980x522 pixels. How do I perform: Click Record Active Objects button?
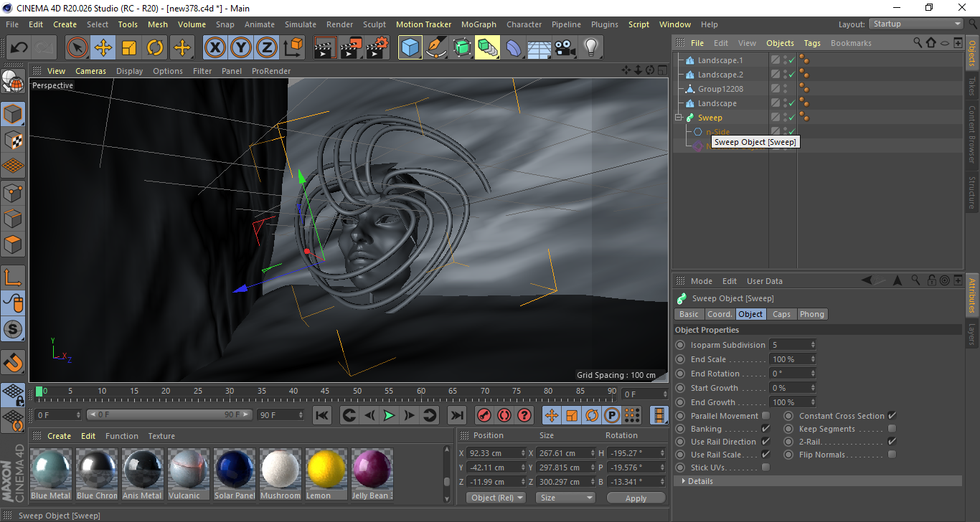[484, 415]
